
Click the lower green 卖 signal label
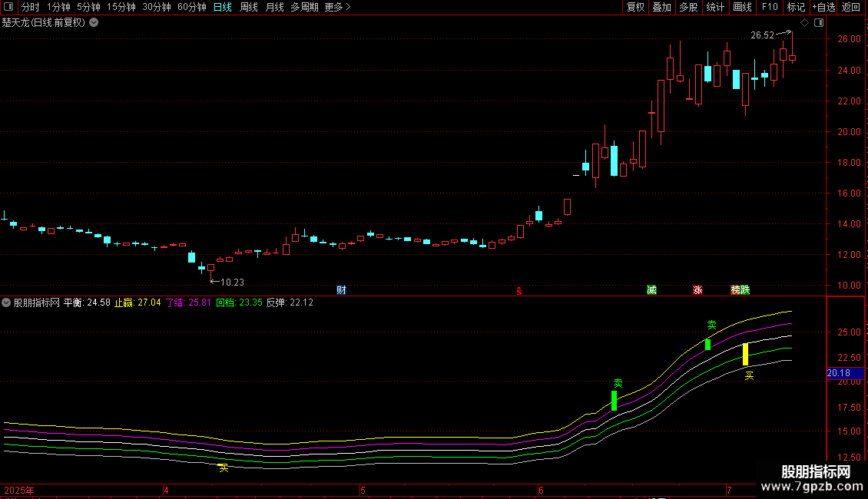(x=618, y=383)
